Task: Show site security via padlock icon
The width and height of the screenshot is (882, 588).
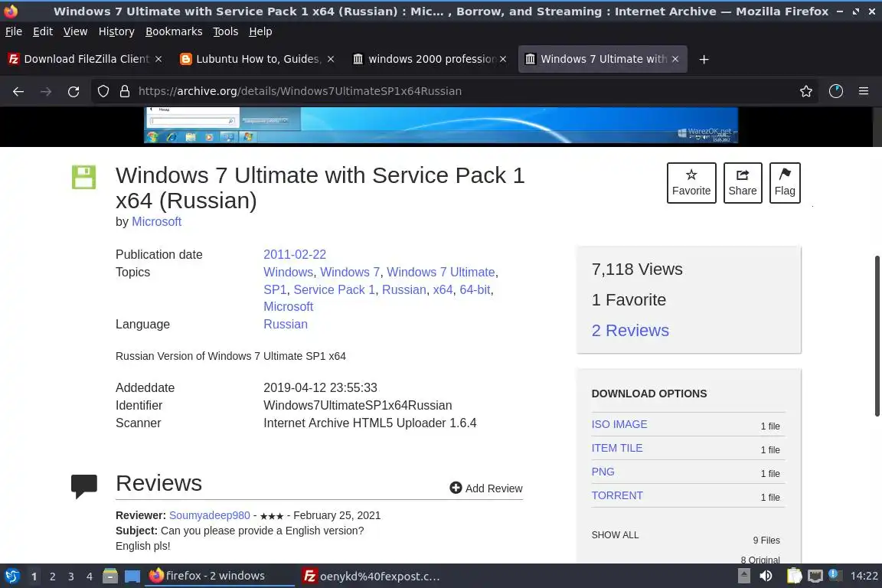Action: pos(125,91)
